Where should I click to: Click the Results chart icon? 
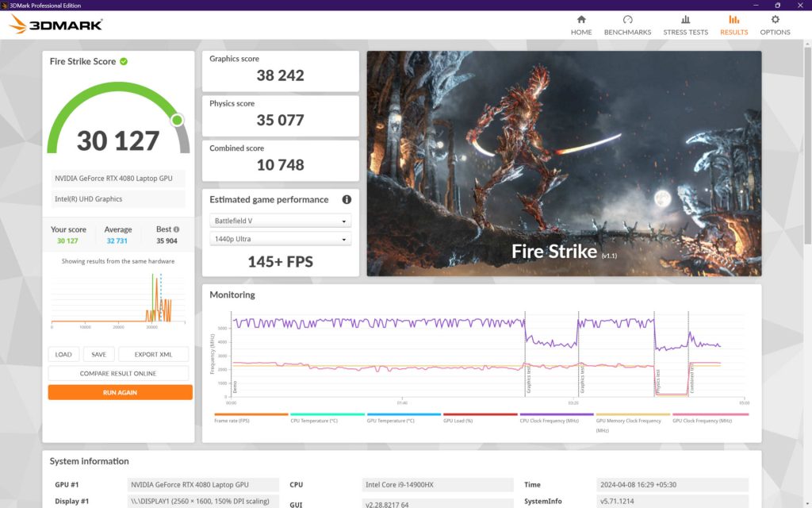click(733, 20)
